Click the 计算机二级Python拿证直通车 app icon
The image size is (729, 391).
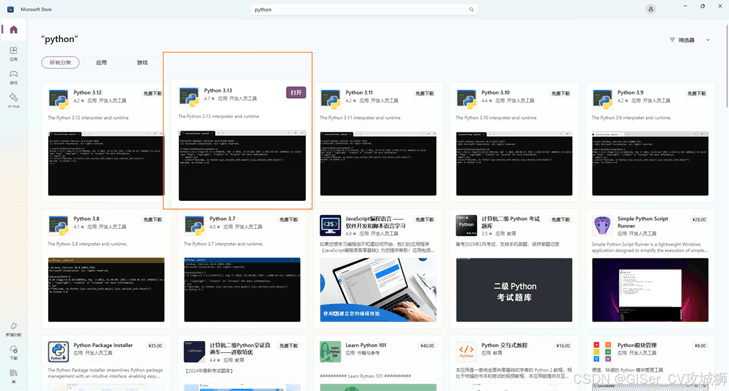(194, 351)
